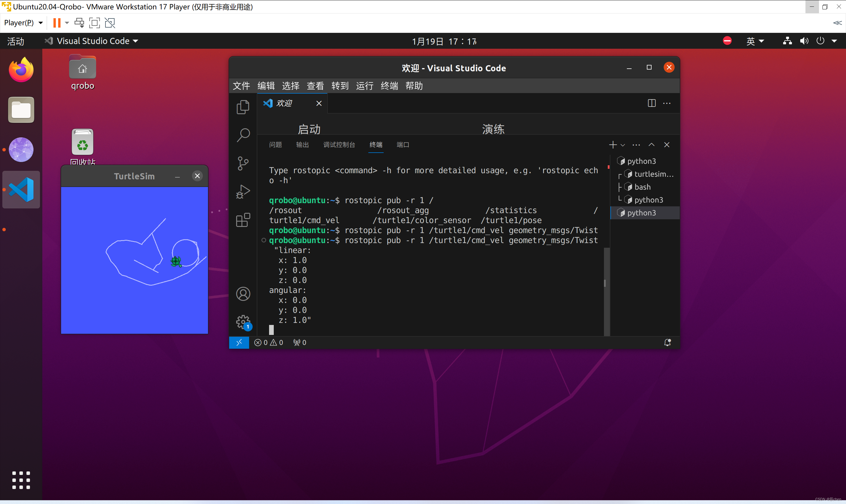Open the 回收站 trash icon on desktop

coord(83,147)
